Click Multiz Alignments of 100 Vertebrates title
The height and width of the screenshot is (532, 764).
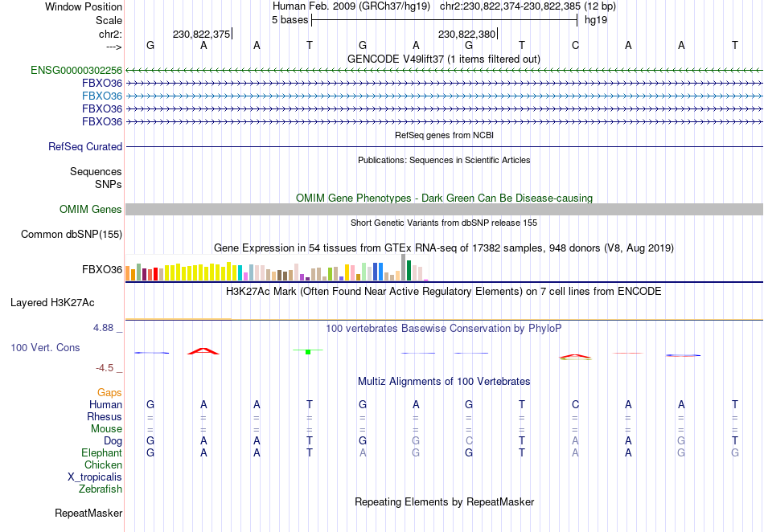pyautogui.click(x=444, y=381)
